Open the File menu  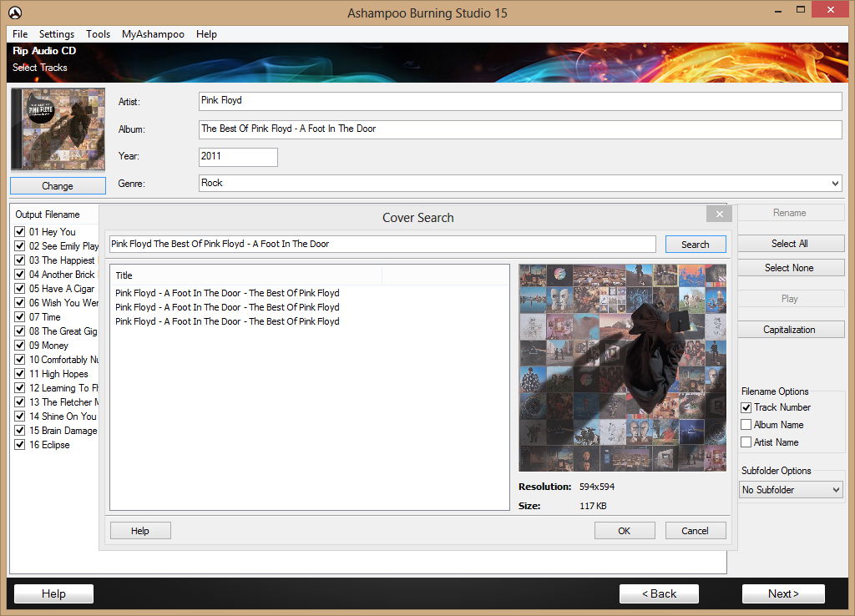click(x=20, y=33)
